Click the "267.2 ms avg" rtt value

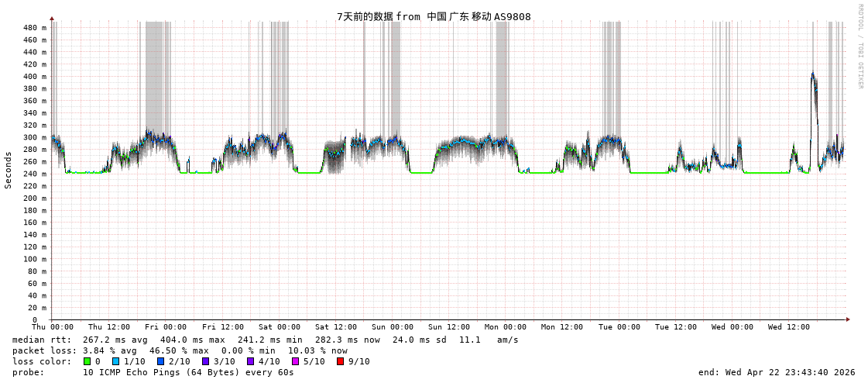115,340
